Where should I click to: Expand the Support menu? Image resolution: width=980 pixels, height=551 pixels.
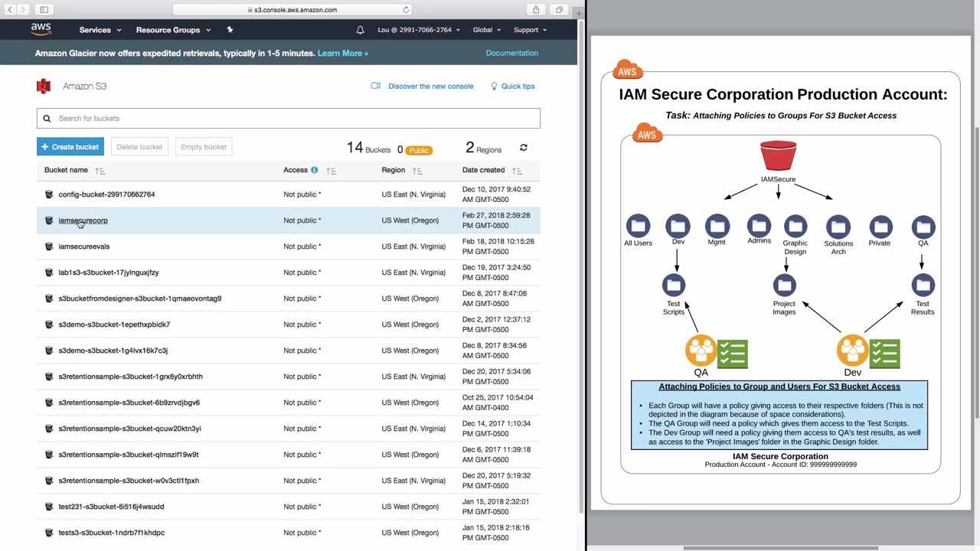pos(530,30)
